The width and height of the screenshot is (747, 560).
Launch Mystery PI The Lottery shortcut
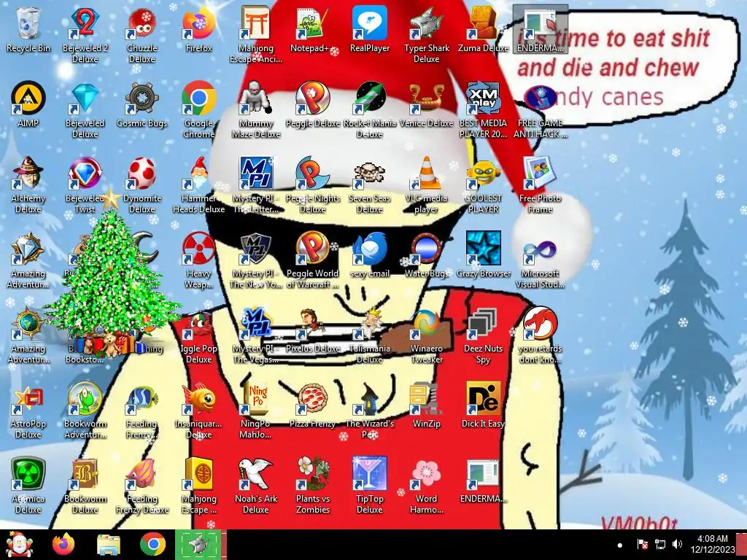256,184
